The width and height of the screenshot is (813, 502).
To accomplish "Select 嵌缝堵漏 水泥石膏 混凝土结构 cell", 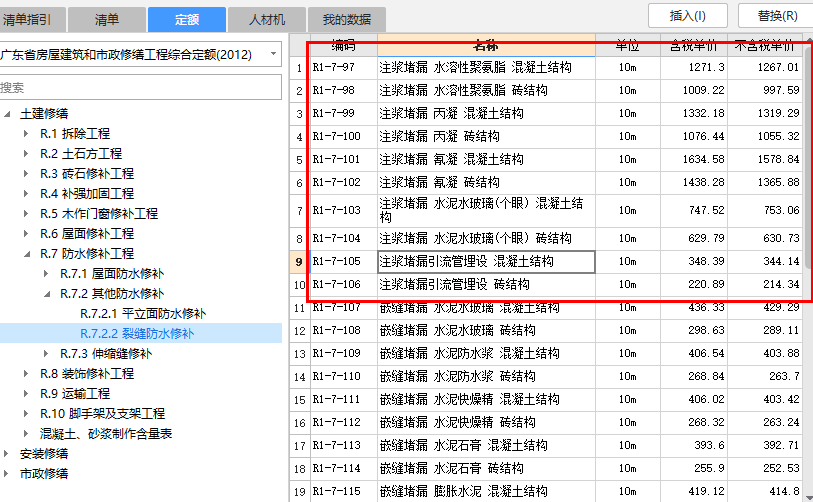I will click(x=486, y=445).
